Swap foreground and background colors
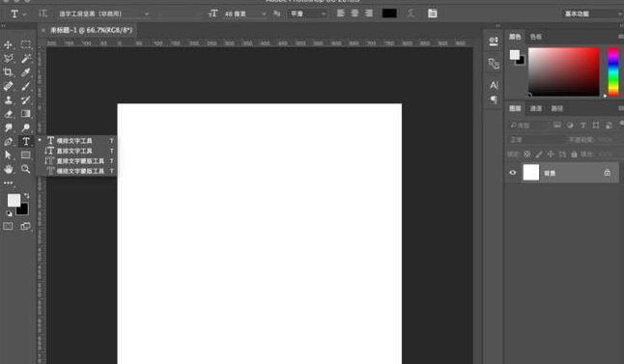This screenshot has height=364, width=624. [27, 195]
